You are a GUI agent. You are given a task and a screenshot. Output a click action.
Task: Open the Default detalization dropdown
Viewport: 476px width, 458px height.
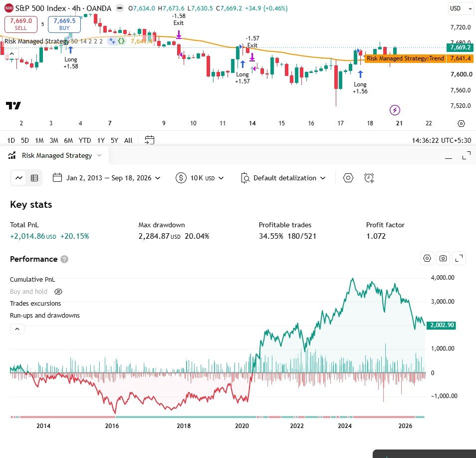tap(283, 178)
